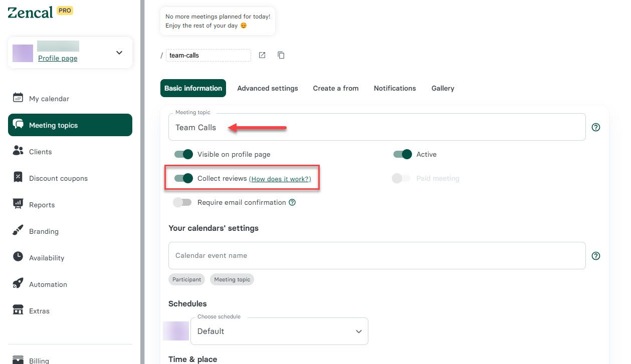Open Discount coupons icon in sidebar
This screenshot has height=364, width=631.
[x=18, y=178]
